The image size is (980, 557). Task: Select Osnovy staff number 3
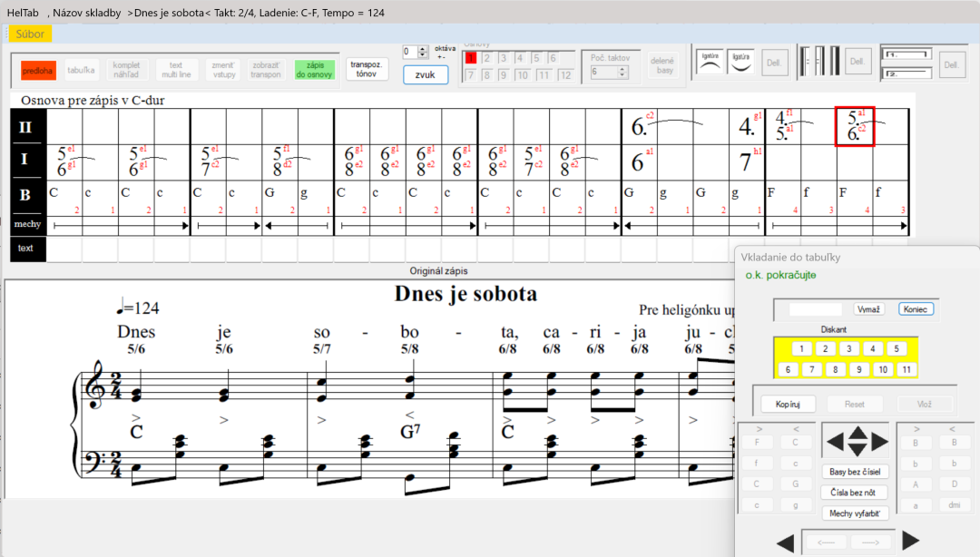click(x=504, y=58)
